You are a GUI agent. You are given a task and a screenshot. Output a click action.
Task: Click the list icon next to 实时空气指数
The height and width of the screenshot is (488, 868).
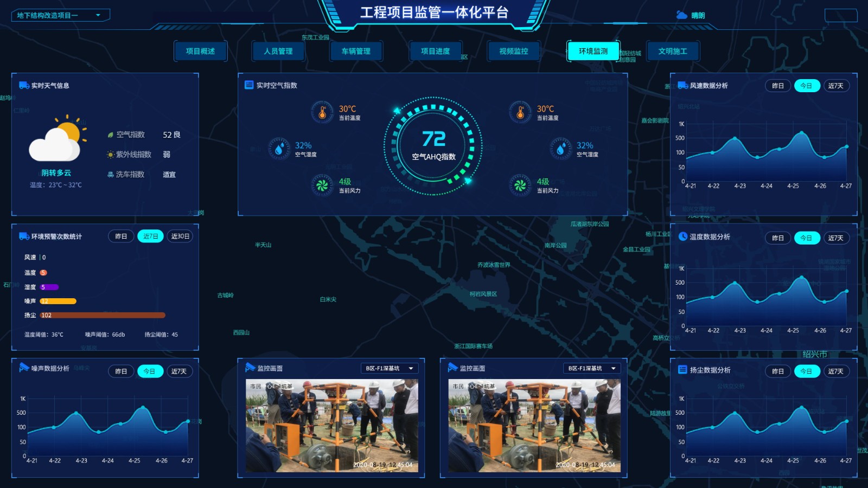(x=249, y=85)
